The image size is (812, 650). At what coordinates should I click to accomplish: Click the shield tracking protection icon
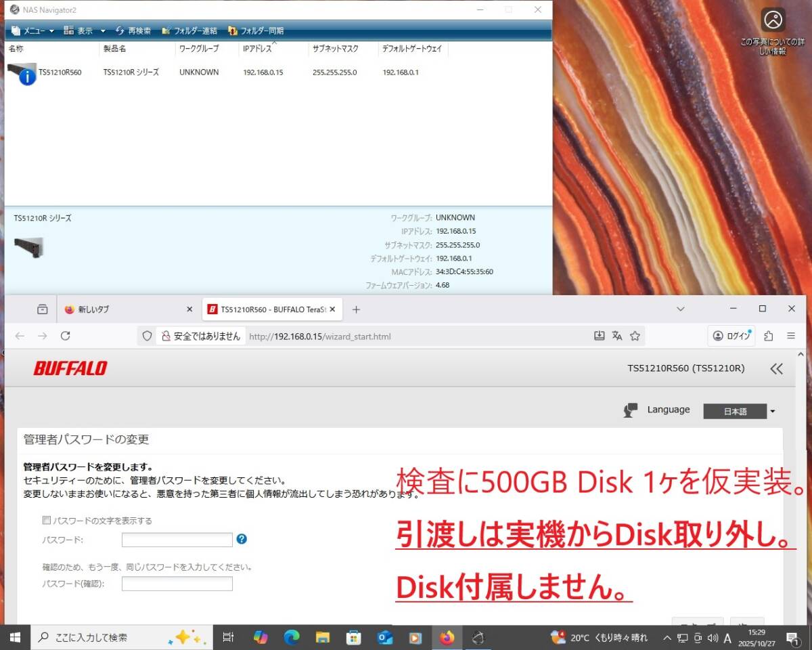point(147,336)
